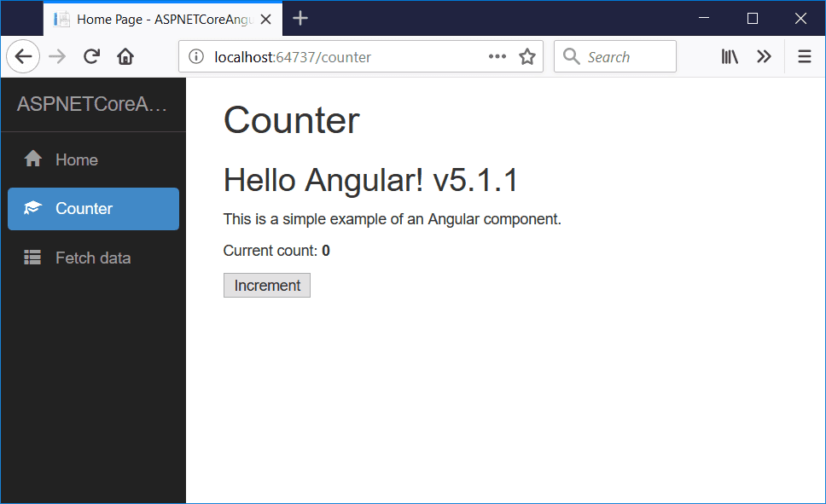Bookmark this page with the star

pyautogui.click(x=527, y=56)
